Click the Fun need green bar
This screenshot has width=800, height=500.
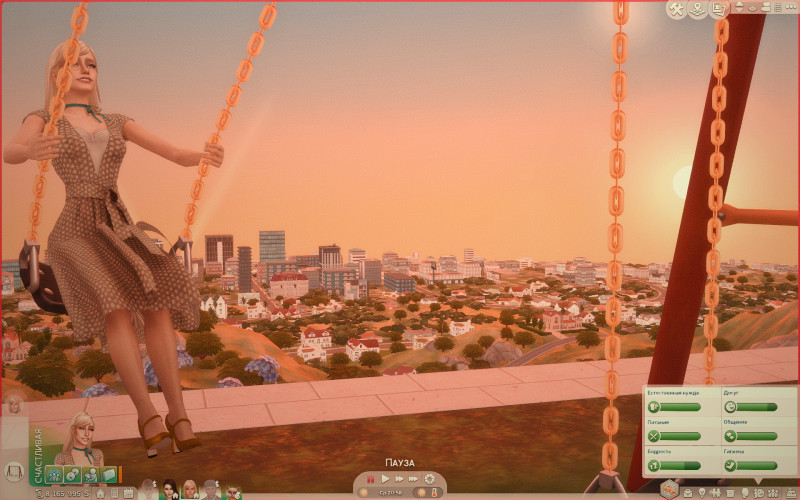pyautogui.click(x=757, y=407)
